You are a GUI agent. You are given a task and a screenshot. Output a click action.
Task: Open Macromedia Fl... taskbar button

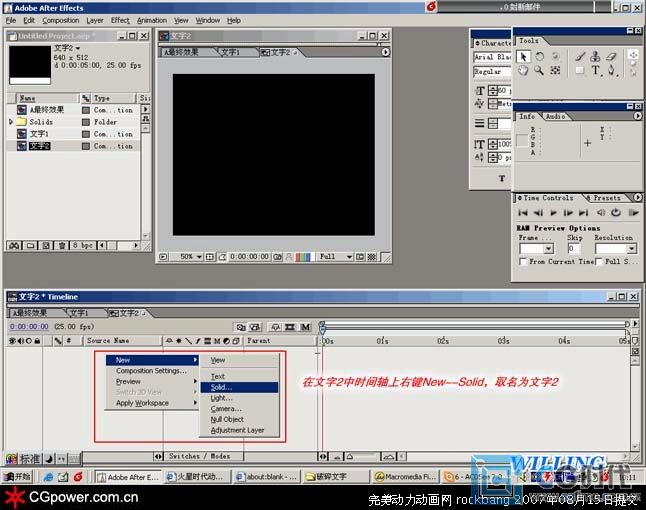tap(405, 477)
